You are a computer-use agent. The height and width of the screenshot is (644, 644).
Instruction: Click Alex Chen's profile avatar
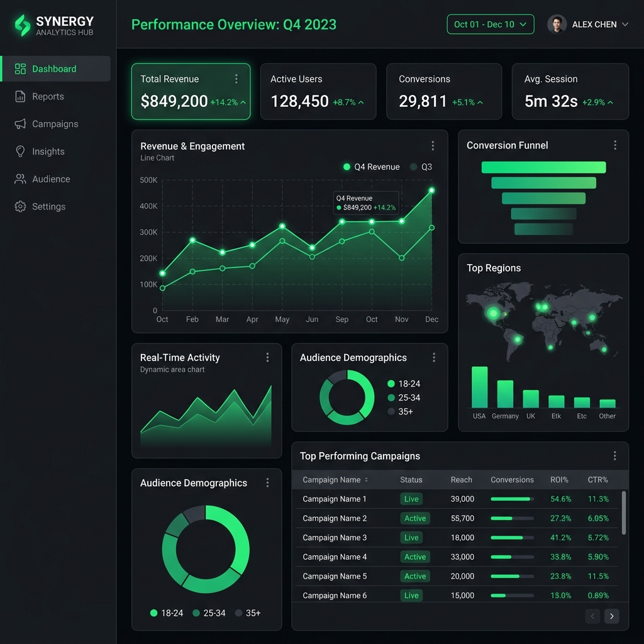[557, 25]
